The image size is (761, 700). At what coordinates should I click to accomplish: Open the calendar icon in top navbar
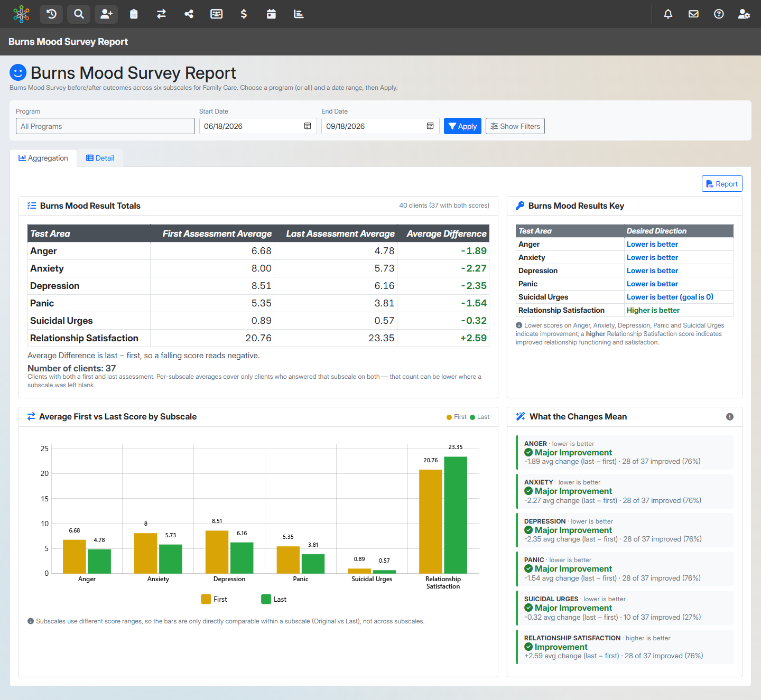[271, 14]
